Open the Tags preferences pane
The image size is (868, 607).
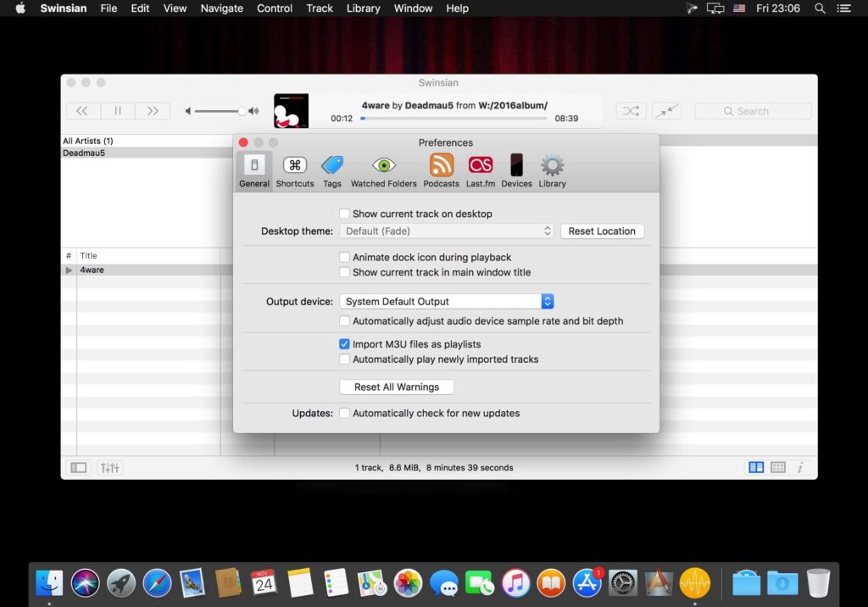coord(332,170)
